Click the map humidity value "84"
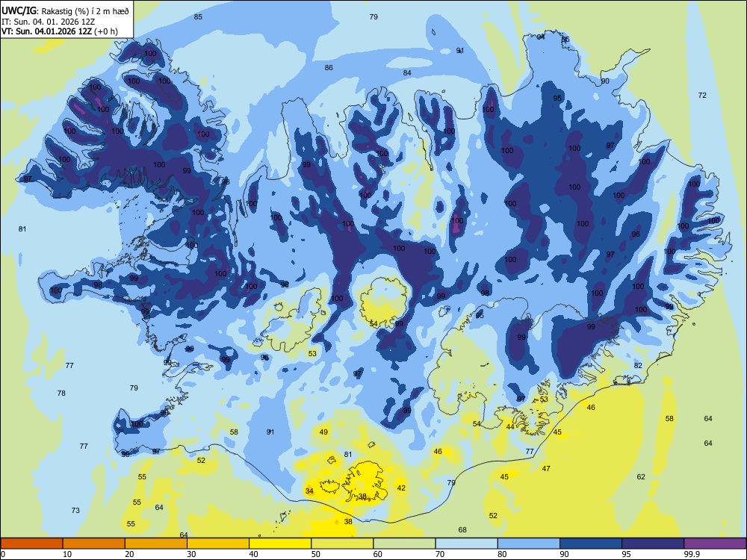 (407, 73)
